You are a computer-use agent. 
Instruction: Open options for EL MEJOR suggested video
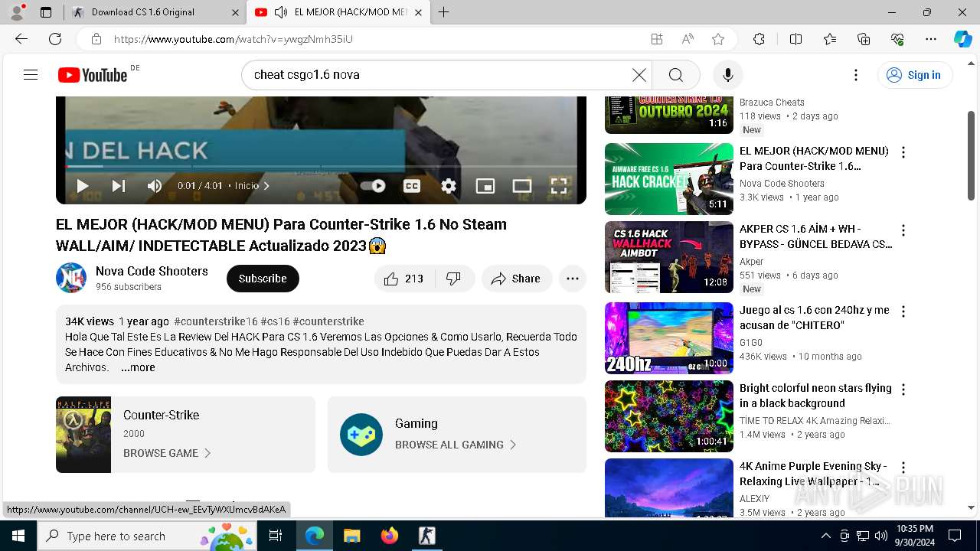[x=903, y=152]
